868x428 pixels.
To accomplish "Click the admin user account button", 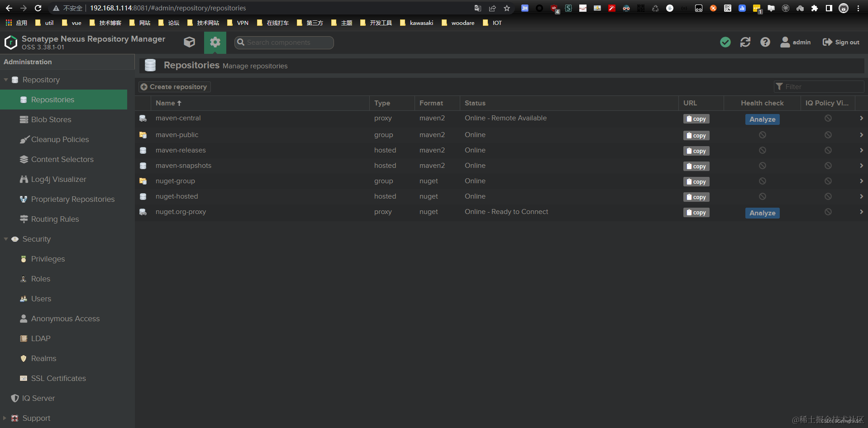I will [x=796, y=42].
